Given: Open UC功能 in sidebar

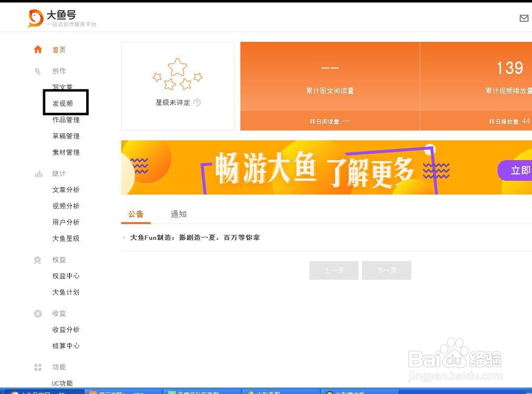Looking at the screenshot, I should coord(62,383).
